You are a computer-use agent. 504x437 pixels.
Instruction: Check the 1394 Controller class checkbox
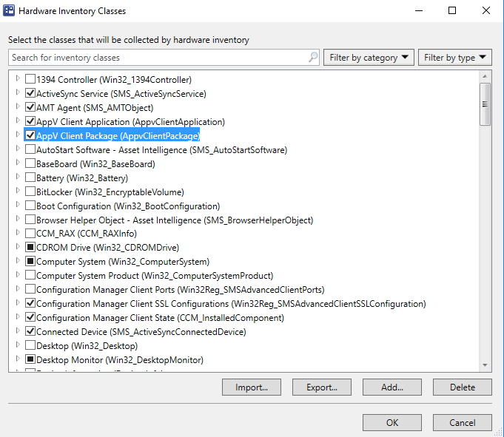click(x=30, y=79)
